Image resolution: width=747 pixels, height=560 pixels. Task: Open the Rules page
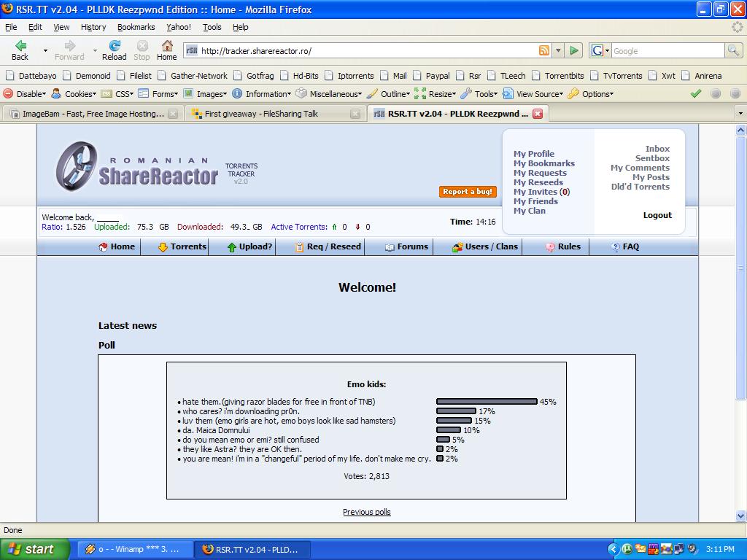(x=563, y=246)
